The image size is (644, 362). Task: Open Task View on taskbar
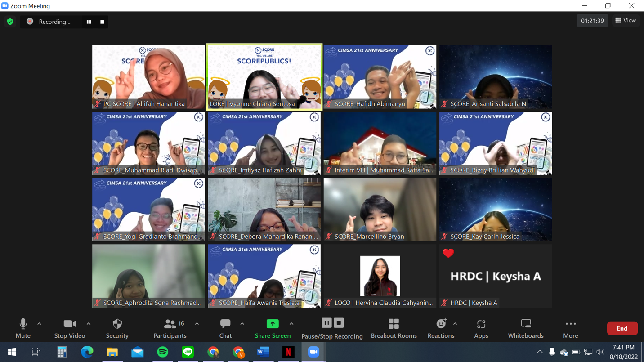36,352
